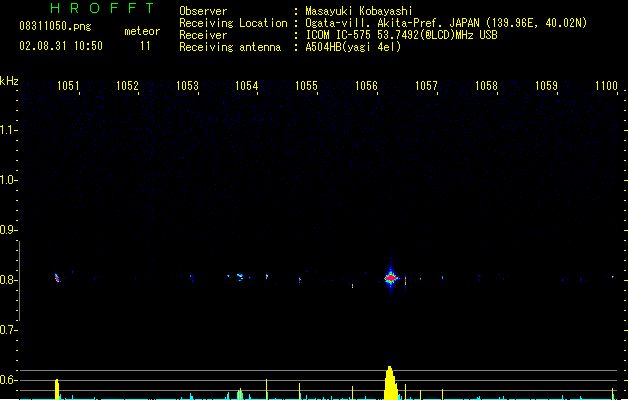The image size is (629, 400).
Task: Select the file name 08311050.png
Action: [x=55, y=26]
